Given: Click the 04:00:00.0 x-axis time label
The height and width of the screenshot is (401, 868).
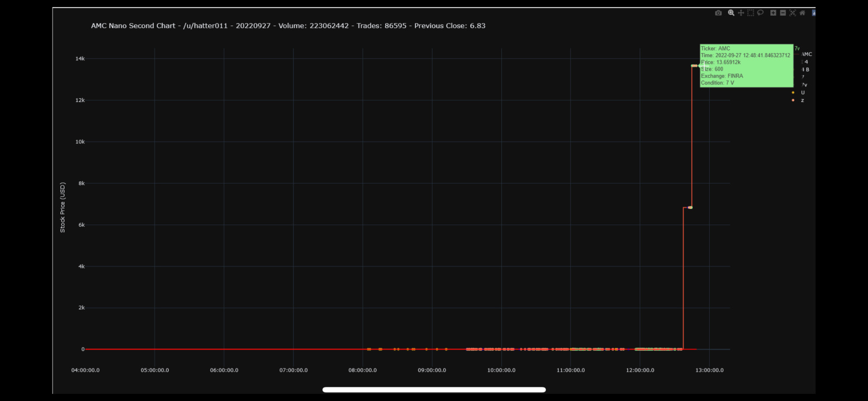Looking at the screenshot, I should coord(85,370).
